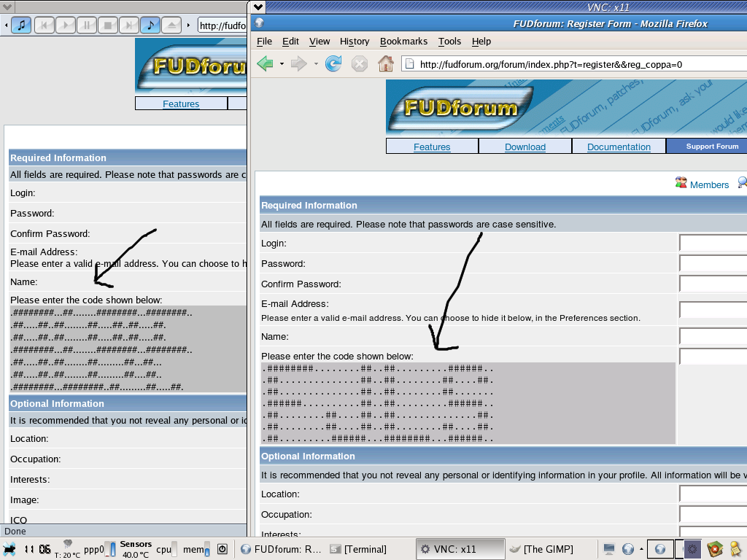747x560 pixels.
Task: Click the Location input field
Action: [x=713, y=494]
